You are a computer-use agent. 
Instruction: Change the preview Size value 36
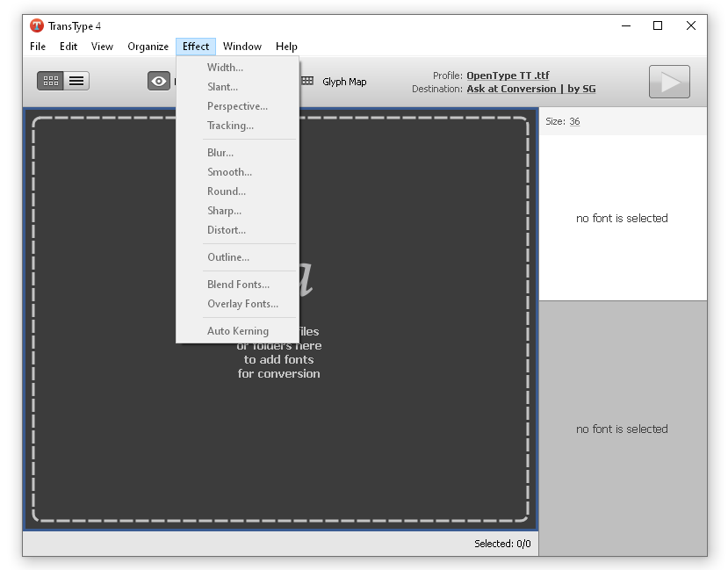pos(574,121)
